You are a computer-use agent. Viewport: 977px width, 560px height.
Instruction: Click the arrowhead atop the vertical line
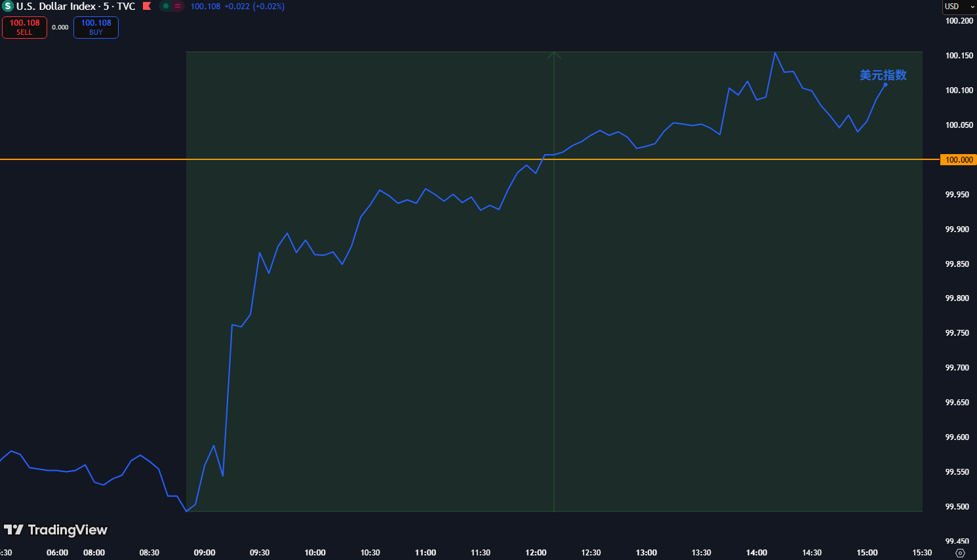(x=554, y=56)
